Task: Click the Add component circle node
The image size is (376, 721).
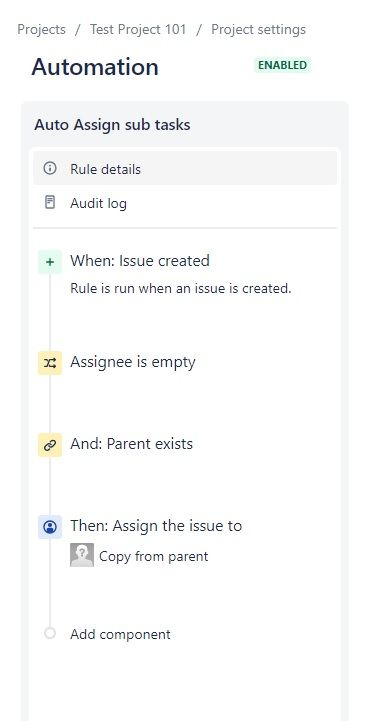Action: click(x=50, y=633)
